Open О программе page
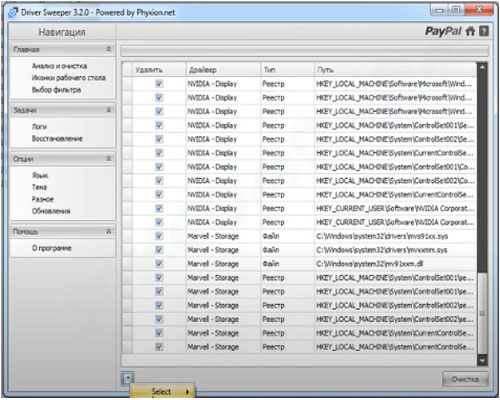This screenshot has height=400, width=500. [52, 248]
